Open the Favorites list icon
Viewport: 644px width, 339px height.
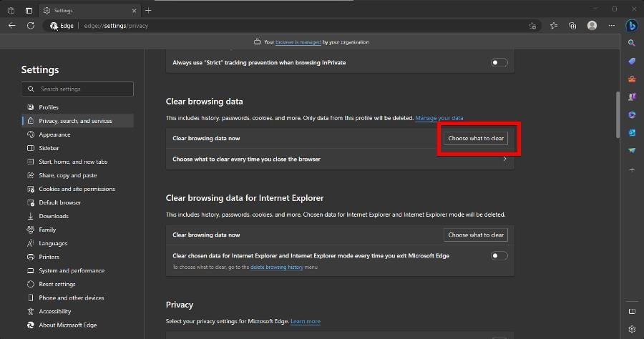[554, 26]
